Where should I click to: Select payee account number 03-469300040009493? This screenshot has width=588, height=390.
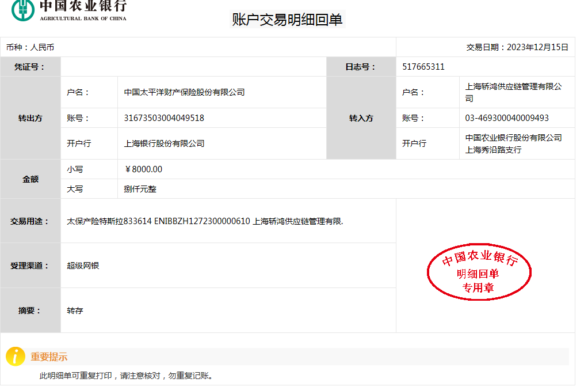pyautogui.click(x=507, y=118)
